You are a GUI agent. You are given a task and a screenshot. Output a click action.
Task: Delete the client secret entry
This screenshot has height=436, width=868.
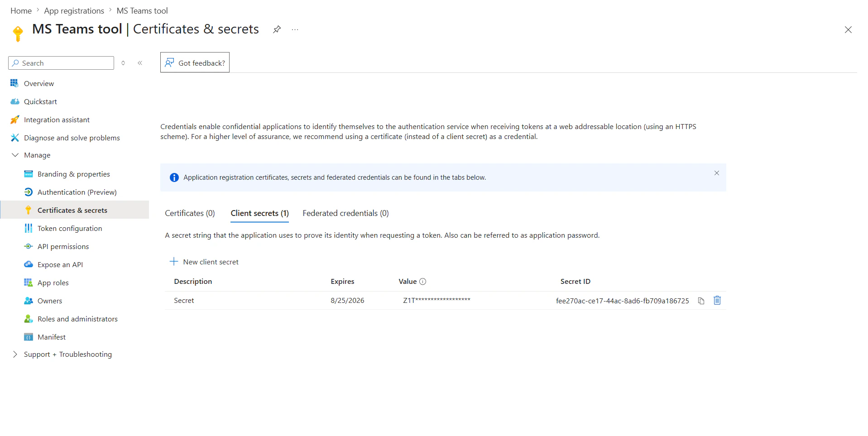click(717, 300)
